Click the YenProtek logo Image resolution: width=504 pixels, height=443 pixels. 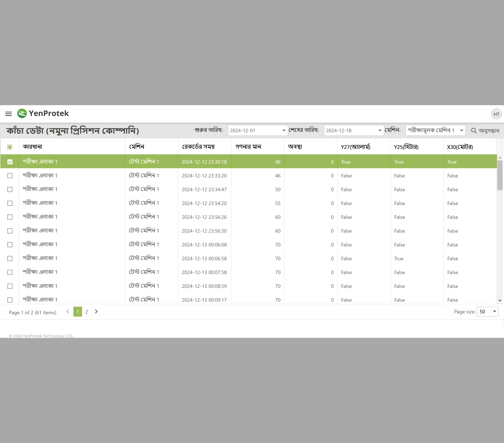click(x=43, y=113)
